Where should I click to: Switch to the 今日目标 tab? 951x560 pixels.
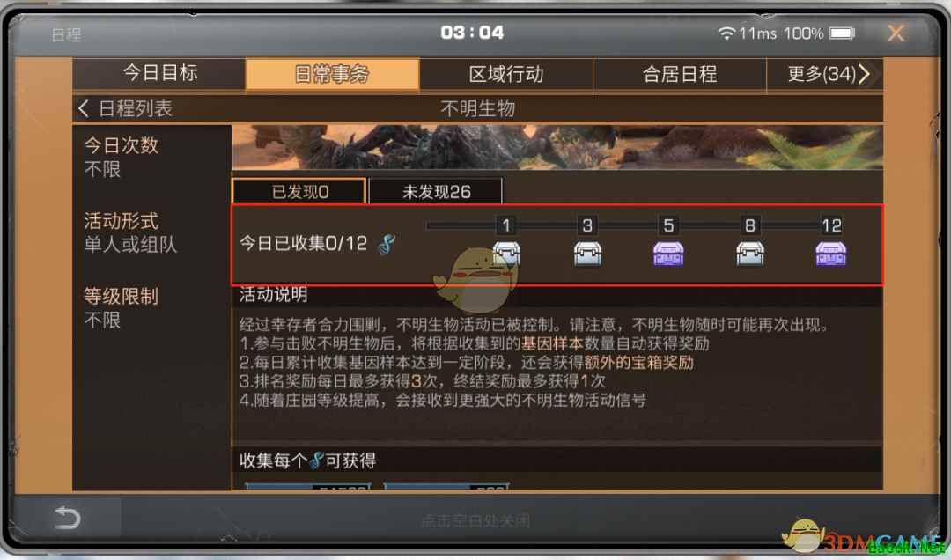tap(159, 74)
